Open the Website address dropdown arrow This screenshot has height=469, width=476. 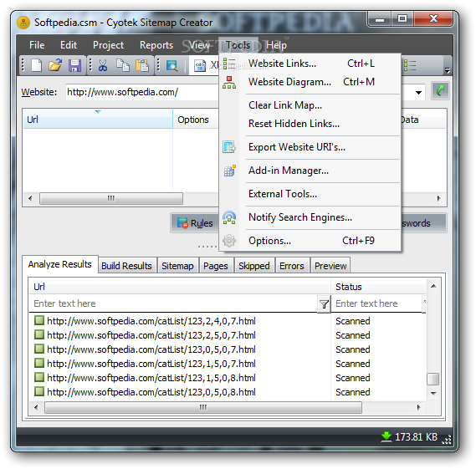tap(418, 92)
